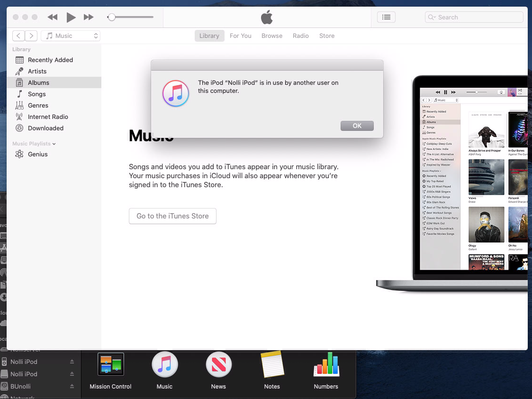
Task: Click the Genres guitars icon
Action: click(19, 105)
